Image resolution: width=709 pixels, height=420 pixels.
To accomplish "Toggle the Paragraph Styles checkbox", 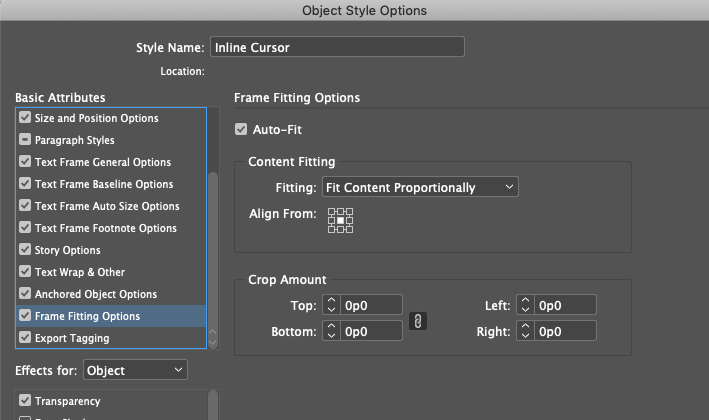I will (25, 140).
